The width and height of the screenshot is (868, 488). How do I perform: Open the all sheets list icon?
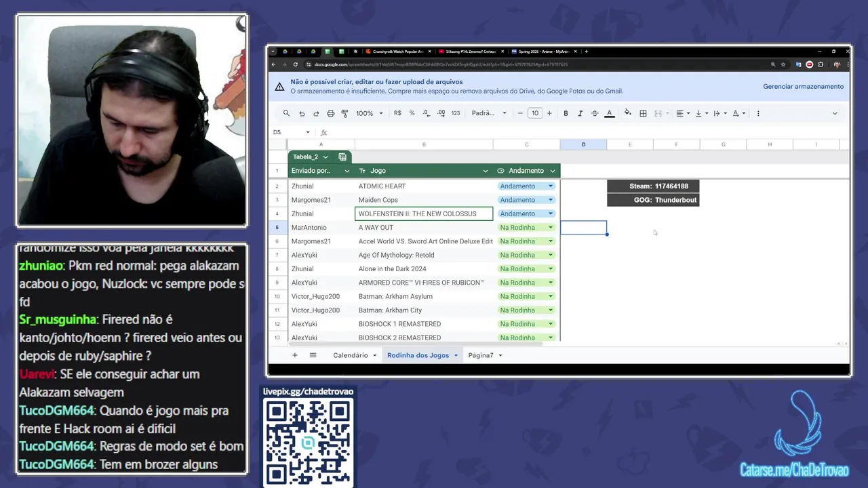pyautogui.click(x=313, y=355)
